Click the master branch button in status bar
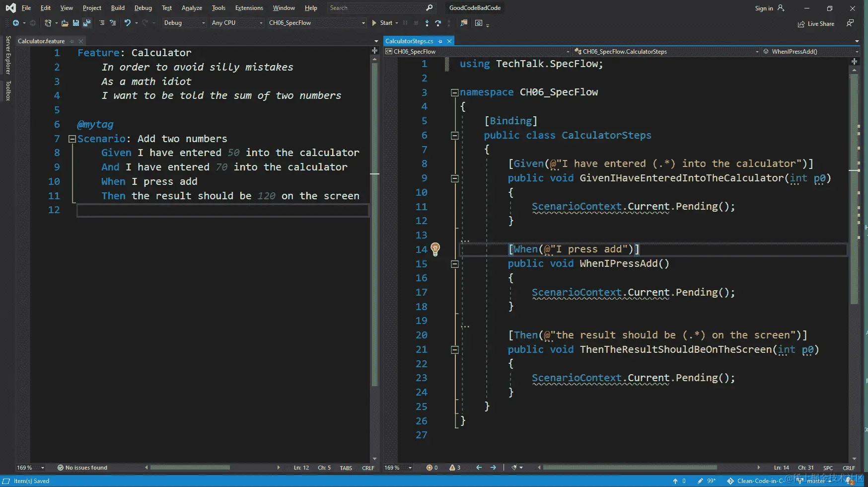The image size is (868, 487). pos(815,481)
